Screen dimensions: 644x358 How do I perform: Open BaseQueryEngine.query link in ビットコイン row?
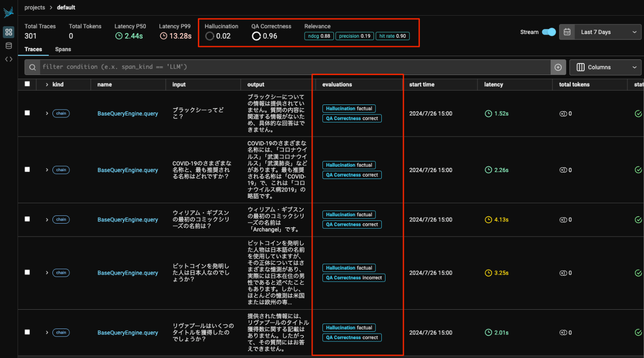coord(127,273)
